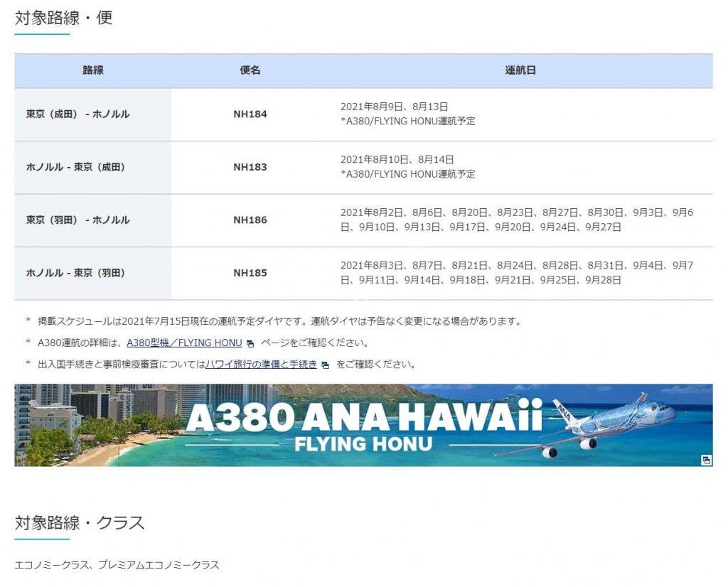Click the エコノミークラス、プレミアムエコノミークラス text
The width and height of the screenshot is (728, 587).
point(117,565)
